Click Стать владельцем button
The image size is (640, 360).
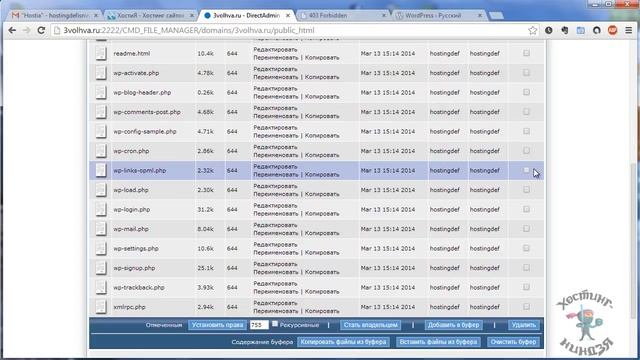tap(370, 325)
